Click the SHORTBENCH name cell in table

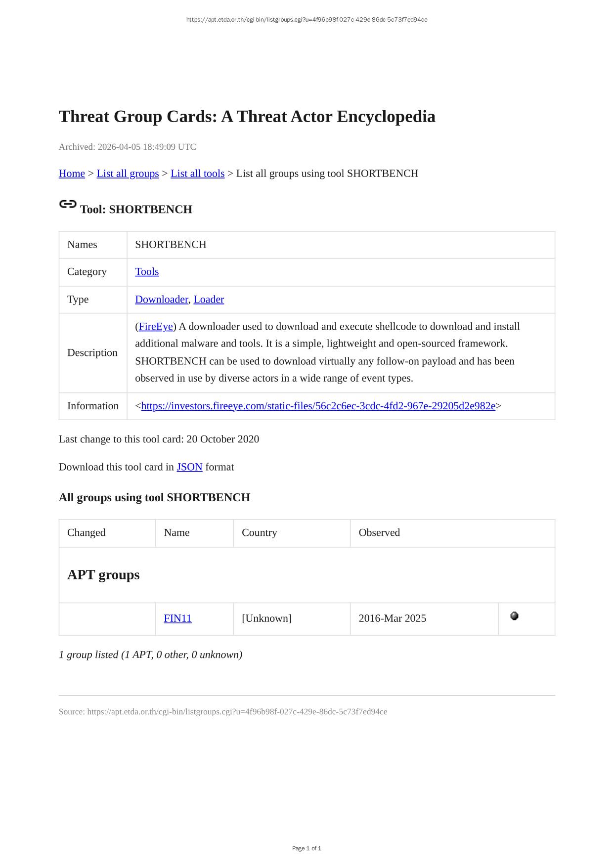(171, 245)
